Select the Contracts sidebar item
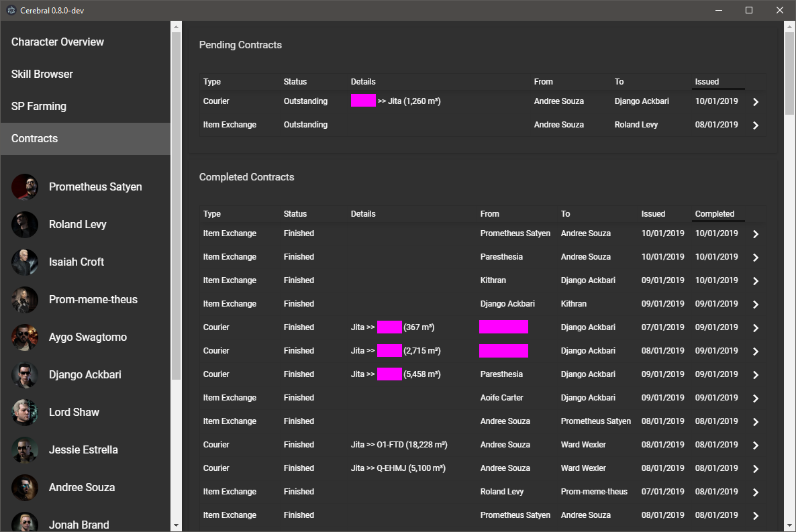The height and width of the screenshot is (532, 796). click(x=85, y=139)
